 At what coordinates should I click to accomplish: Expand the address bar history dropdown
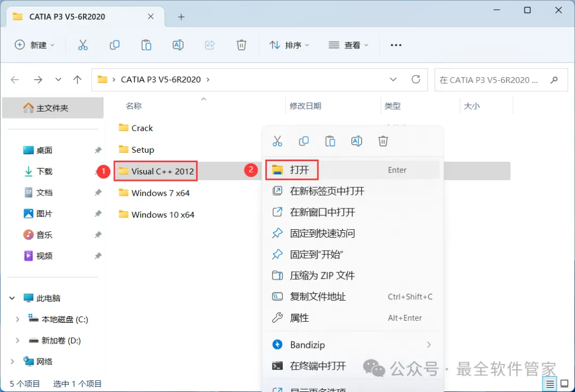[393, 79]
